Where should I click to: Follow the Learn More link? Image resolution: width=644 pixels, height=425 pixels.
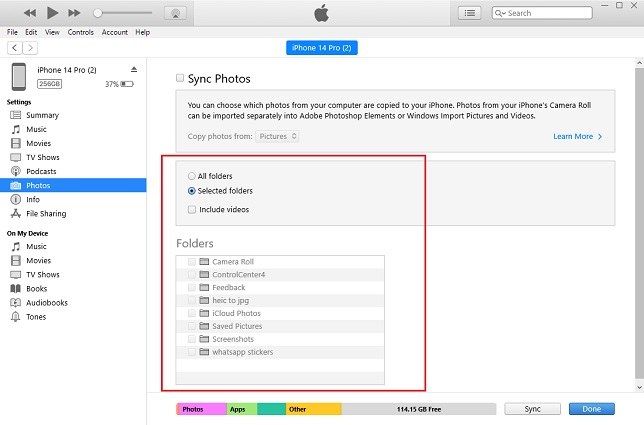(x=577, y=136)
